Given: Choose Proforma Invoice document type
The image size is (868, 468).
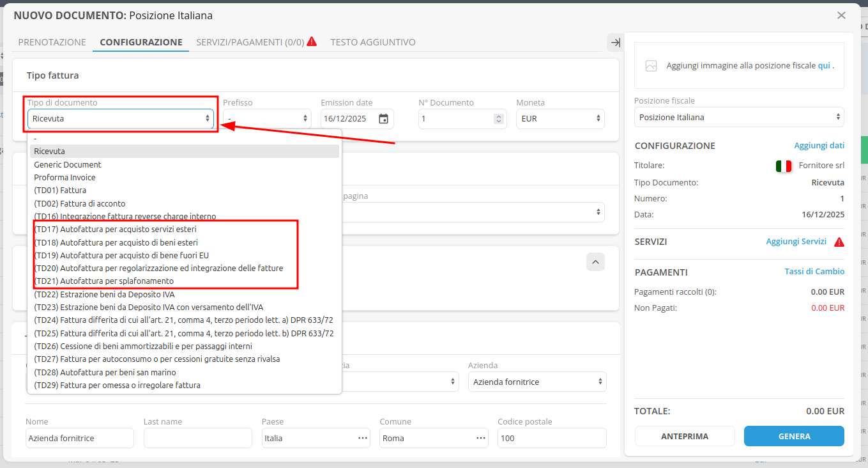Looking at the screenshot, I should pos(65,177).
